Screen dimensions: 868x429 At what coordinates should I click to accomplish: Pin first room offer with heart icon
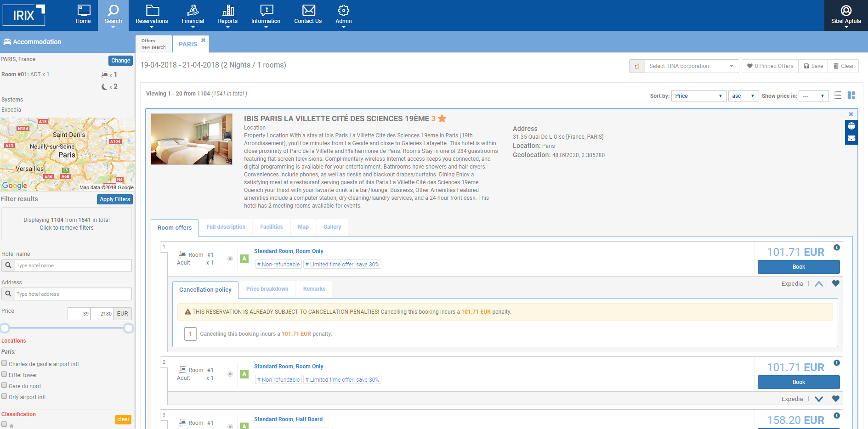tap(835, 284)
